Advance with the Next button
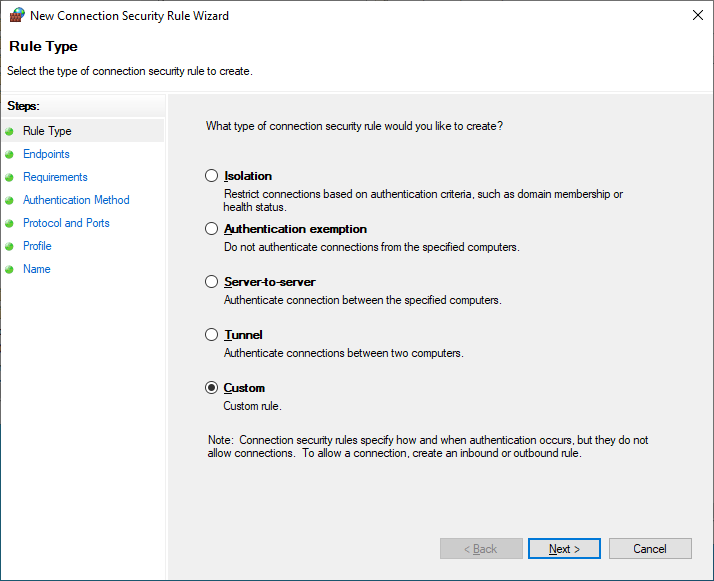The width and height of the screenshot is (714, 581). [564, 549]
